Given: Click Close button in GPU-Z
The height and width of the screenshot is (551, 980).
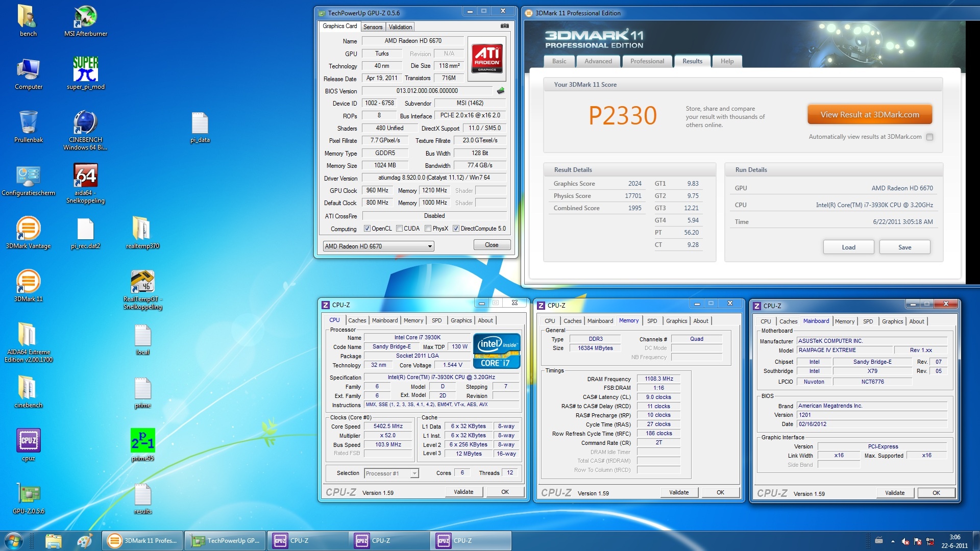Looking at the screenshot, I should coord(492,245).
